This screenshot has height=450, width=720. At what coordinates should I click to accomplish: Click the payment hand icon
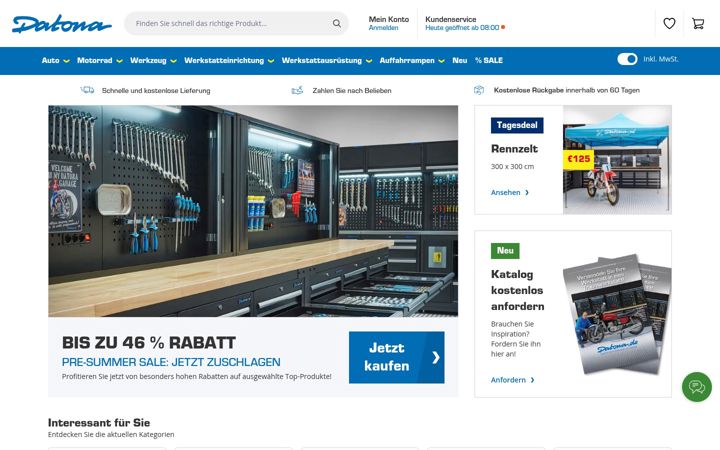[298, 90]
